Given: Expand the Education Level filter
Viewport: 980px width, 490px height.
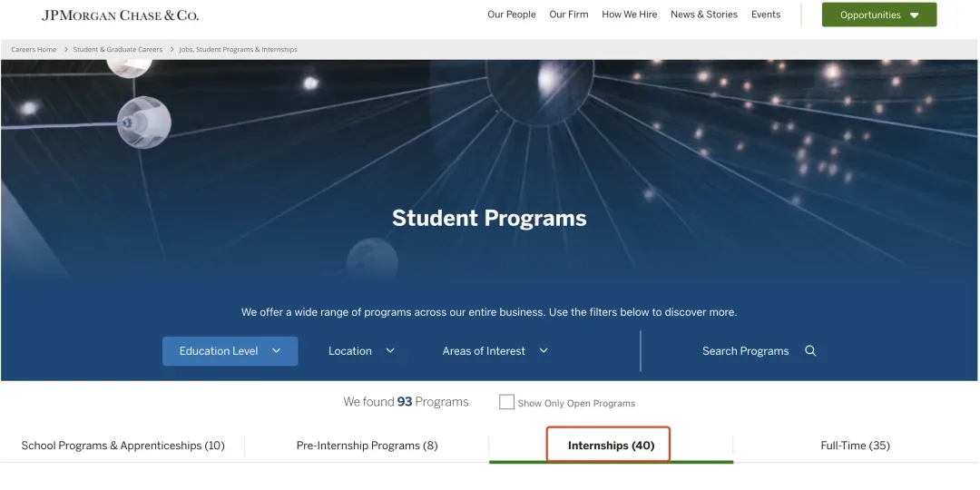Looking at the screenshot, I should [230, 351].
